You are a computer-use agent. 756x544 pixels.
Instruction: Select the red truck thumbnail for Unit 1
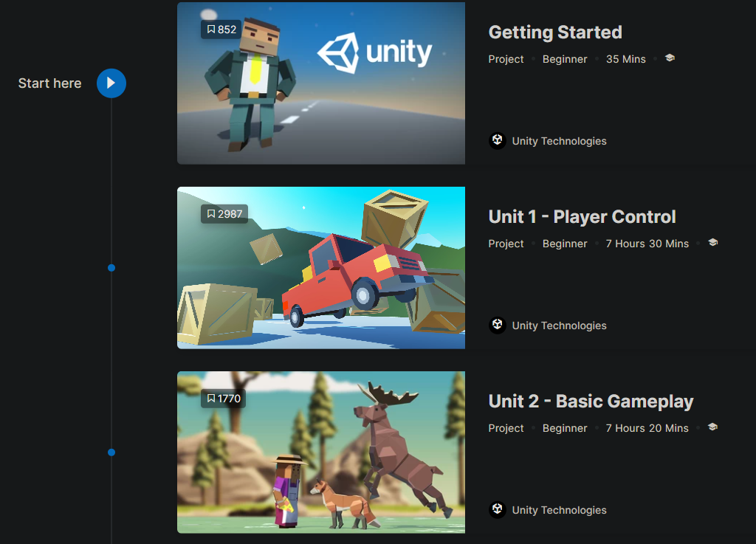coord(321,268)
